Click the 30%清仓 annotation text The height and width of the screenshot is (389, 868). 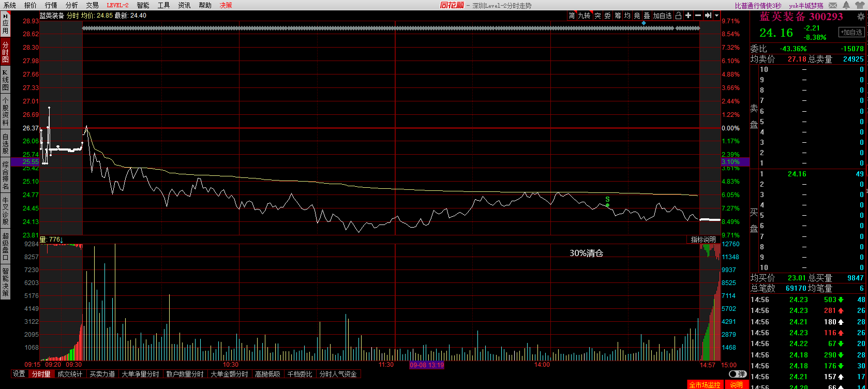tap(587, 253)
